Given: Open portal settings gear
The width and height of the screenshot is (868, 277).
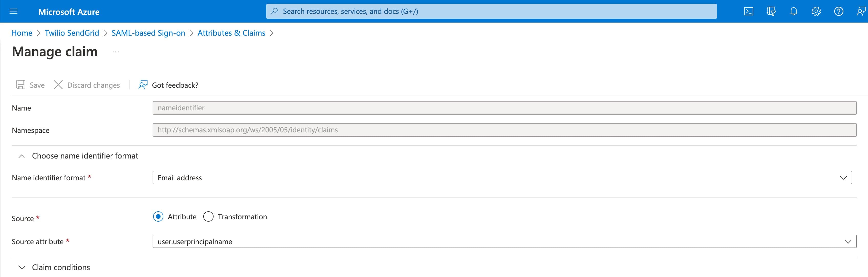Looking at the screenshot, I should (x=816, y=11).
